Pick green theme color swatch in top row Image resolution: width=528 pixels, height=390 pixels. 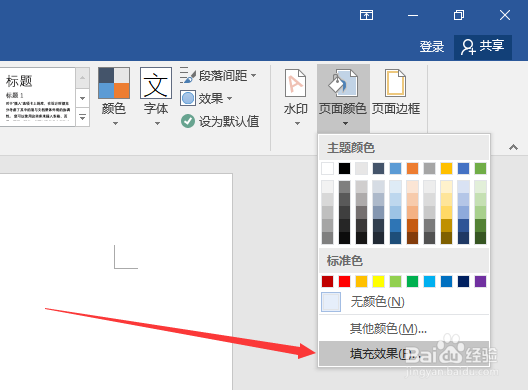[x=481, y=168]
